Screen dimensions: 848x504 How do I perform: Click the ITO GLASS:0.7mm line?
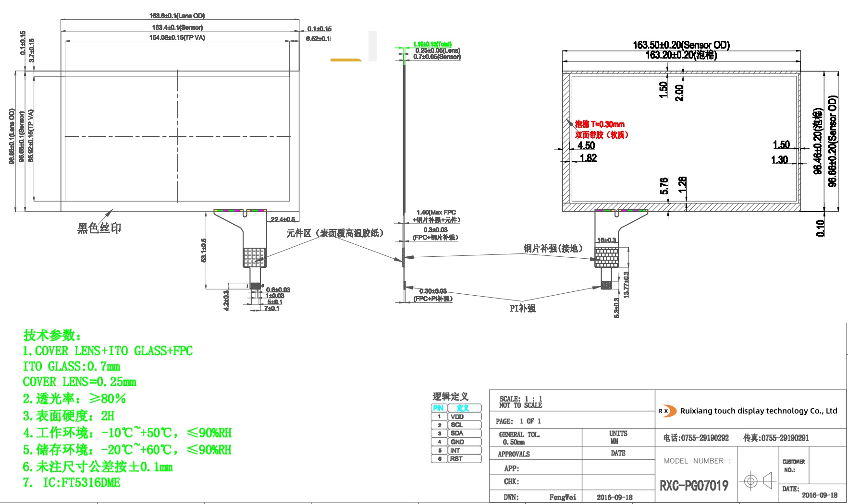point(72,367)
